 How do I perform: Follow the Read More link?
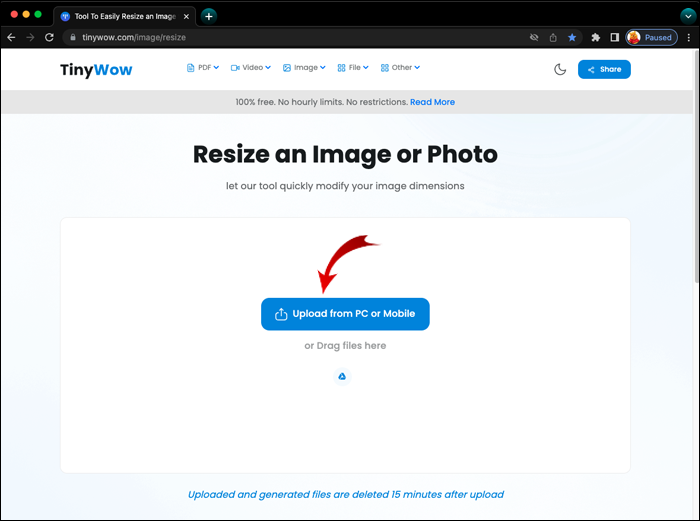(x=432, y=102)
